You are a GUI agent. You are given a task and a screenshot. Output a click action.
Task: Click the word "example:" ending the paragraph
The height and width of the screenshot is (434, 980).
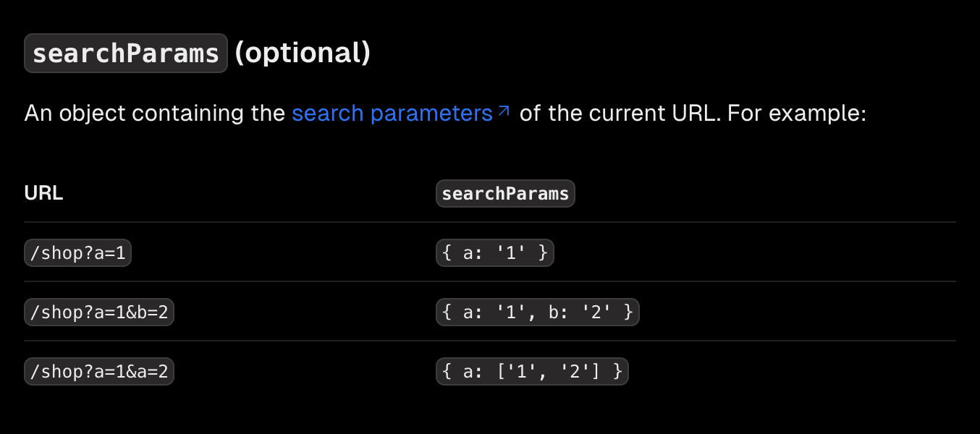(816, 114)
